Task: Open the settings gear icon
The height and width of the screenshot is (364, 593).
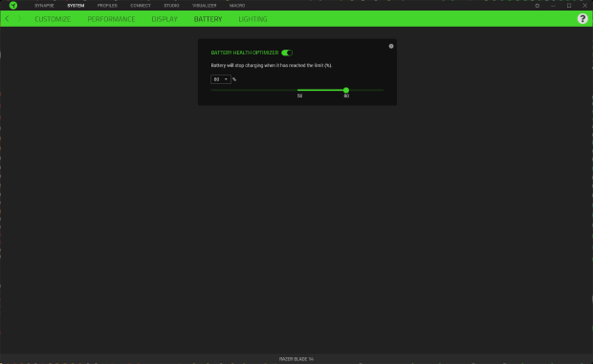Action: [x=537, y=6]
